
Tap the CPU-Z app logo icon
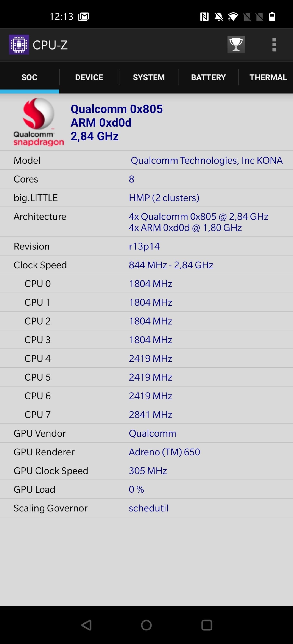pos(19,45)
